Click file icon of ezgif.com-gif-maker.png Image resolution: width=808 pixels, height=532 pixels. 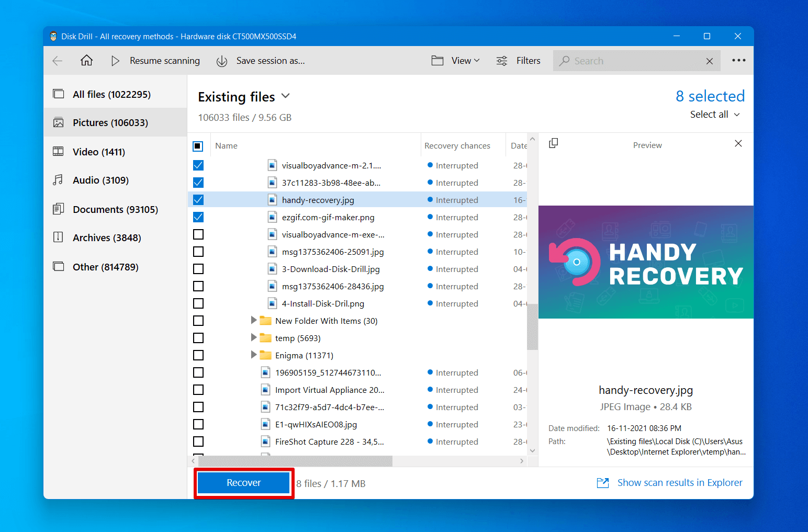pos(272,217)
